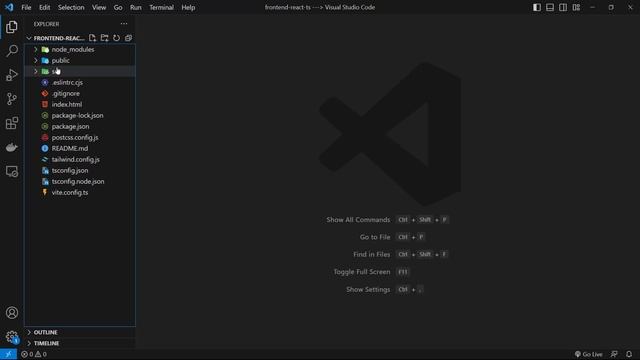Open the View menu

click(x=99, y=7)
